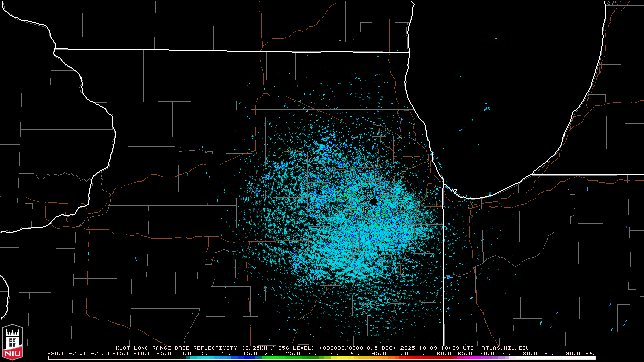This screenshot has width=644, height=362.
Task: Click the isolated echo over Lake Michigan
Action: pyautogui.click(x=486, y=109)
